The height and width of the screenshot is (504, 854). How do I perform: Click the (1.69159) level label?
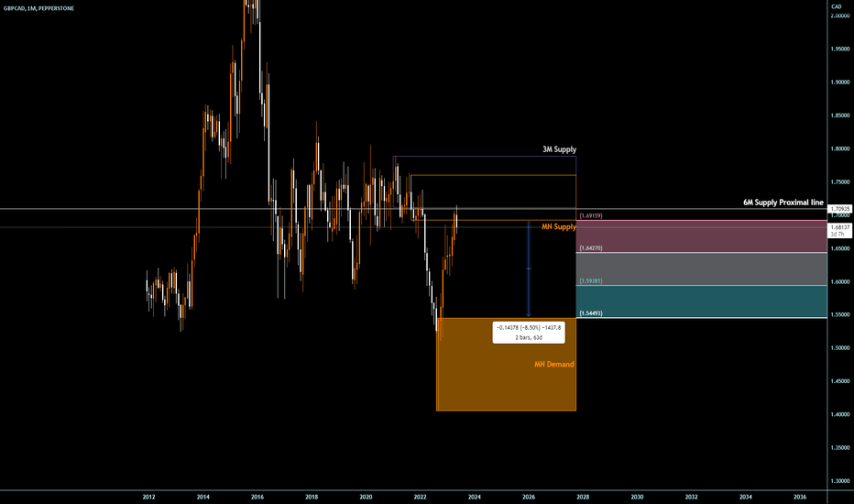click(591, 215)
